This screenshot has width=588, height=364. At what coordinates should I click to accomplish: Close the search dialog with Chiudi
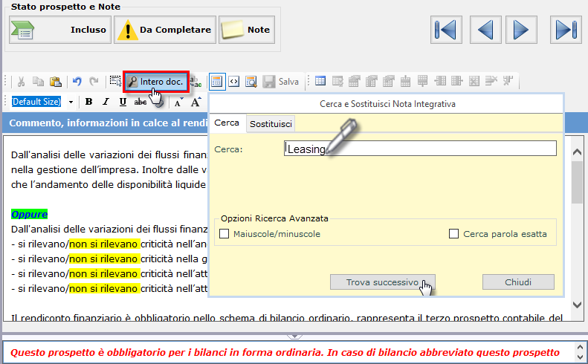point(518,282)
